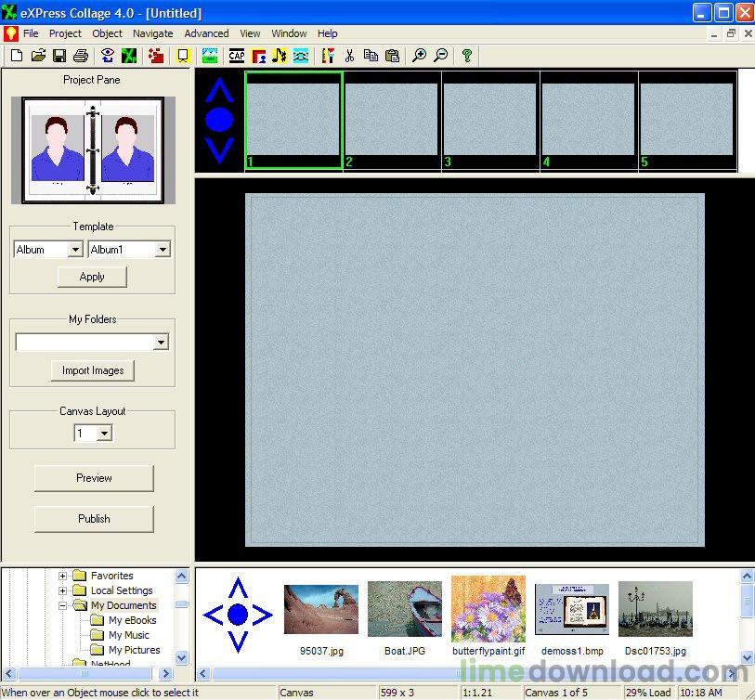Click the Import Images button
This screenshot has width=755, height=700.
[93, 370]
